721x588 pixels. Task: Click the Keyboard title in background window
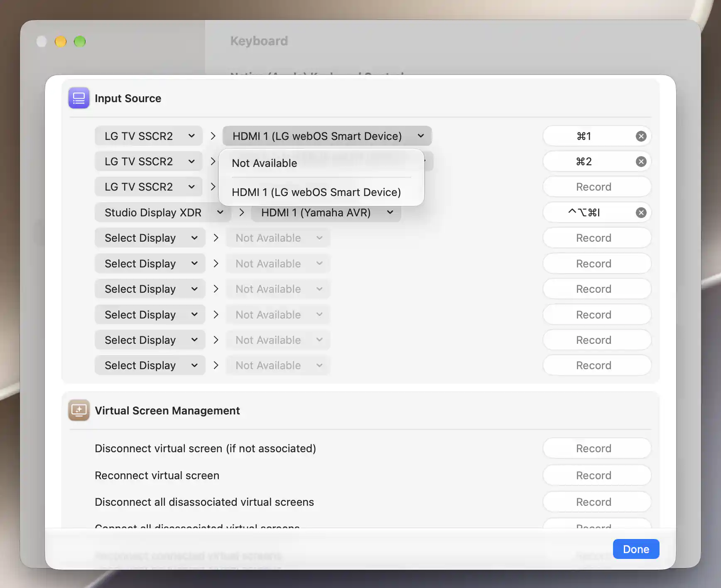(259, 41)
